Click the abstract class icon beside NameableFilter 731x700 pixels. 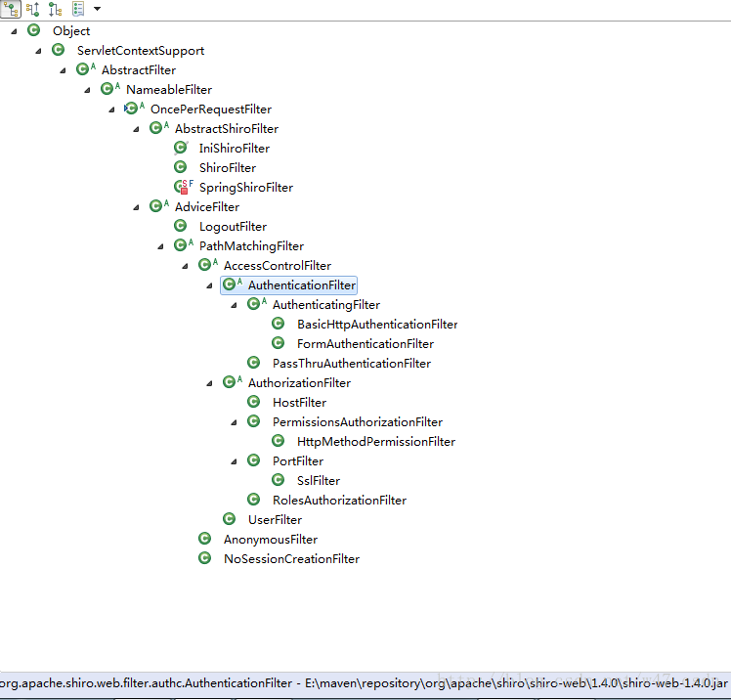point(110,89)
